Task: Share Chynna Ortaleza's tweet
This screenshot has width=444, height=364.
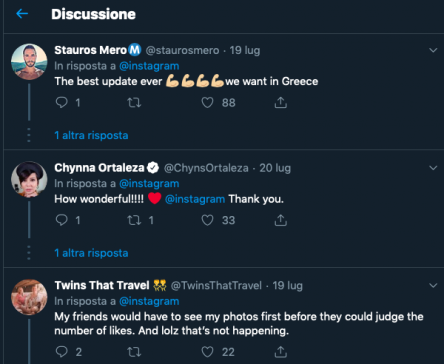Action: (x=281, y=220)
